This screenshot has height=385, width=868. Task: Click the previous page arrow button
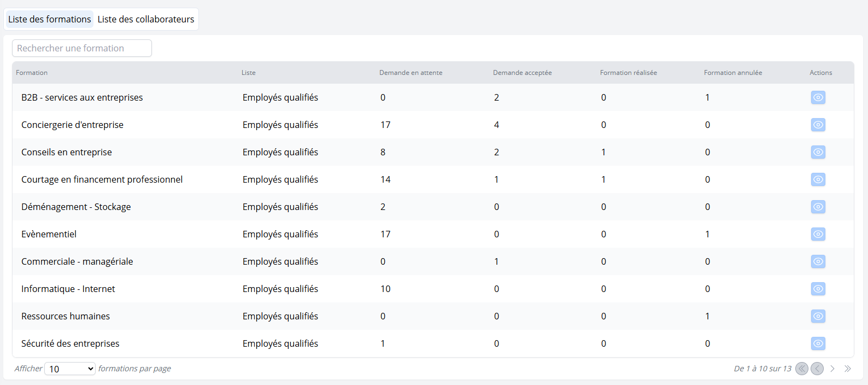coord(817,369)
